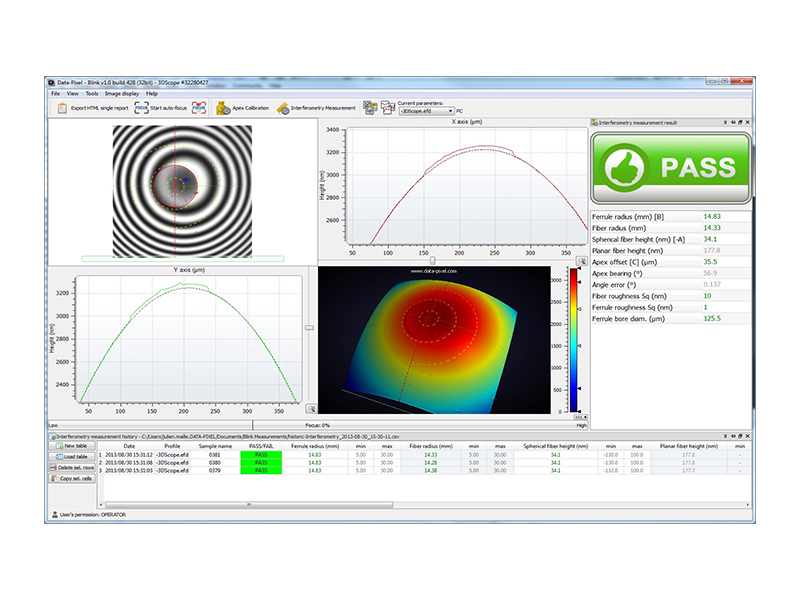Open the Tools menu

point(92,94)
